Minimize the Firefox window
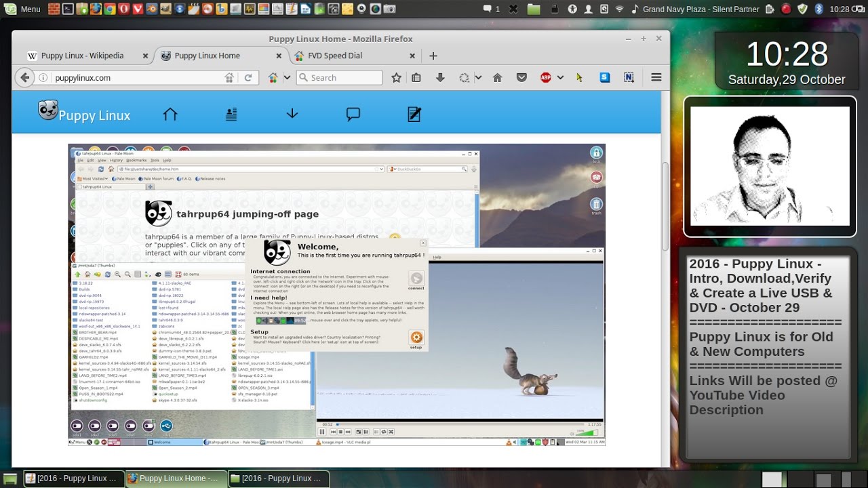868x488 pixels. click(x=629, y=39)
